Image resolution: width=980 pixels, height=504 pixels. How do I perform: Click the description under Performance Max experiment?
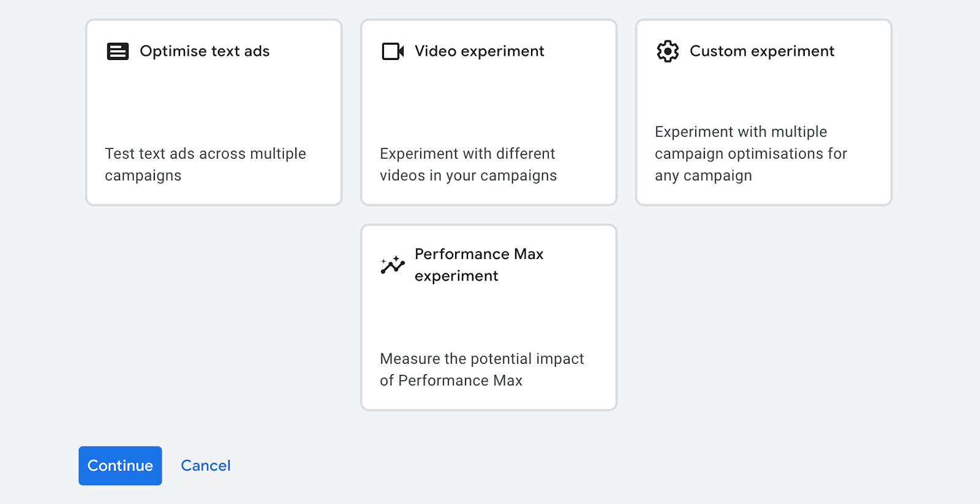tap(483, 369)
